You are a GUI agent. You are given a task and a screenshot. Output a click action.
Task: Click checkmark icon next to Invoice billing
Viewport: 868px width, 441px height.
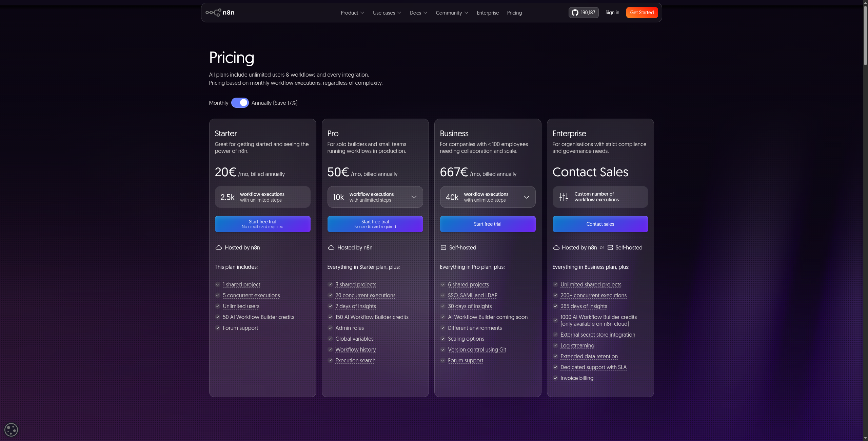click(x=555, y=378)
